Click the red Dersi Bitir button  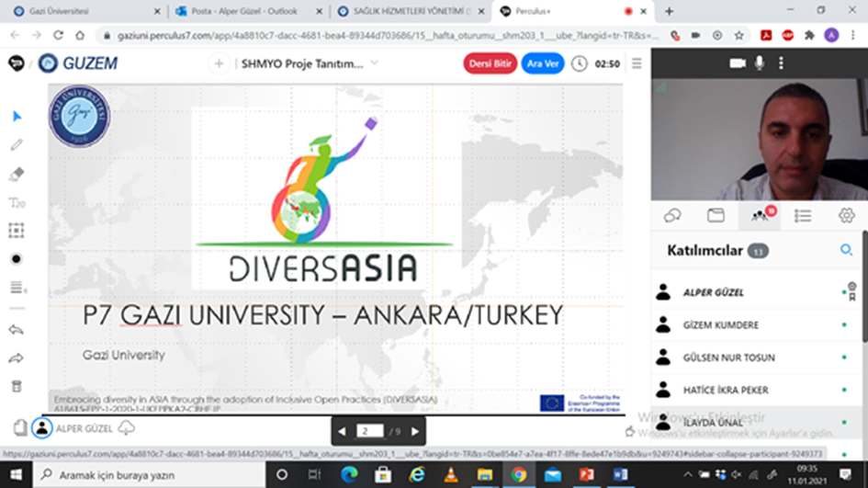tap(490, 64)
